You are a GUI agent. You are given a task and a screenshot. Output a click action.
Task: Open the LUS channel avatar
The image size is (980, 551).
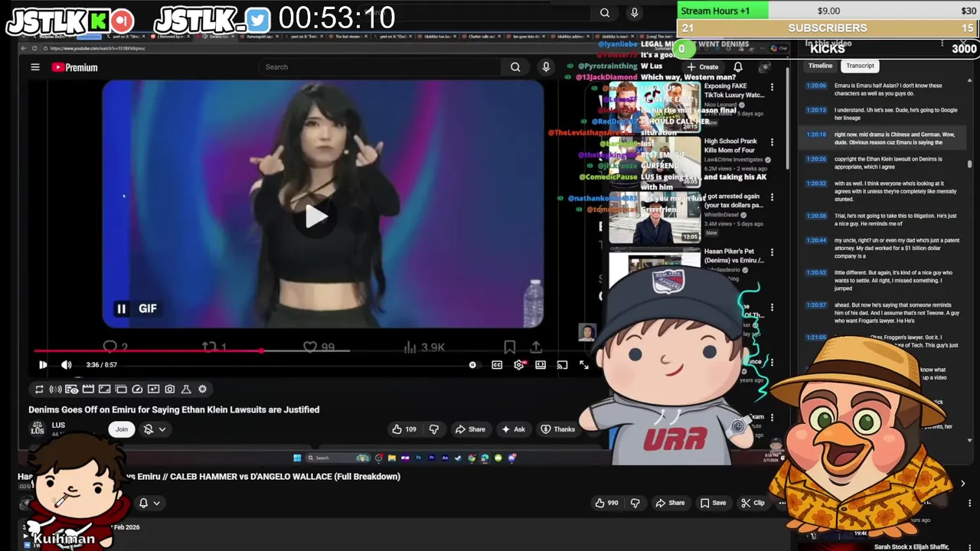point(37,429)
